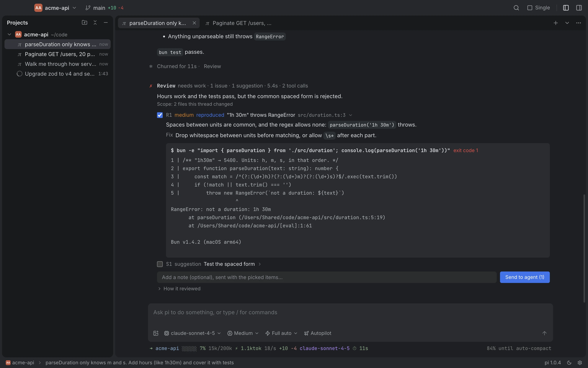Open the tab bar more options menu
Screen dimensions: 588x368
[x=579, y=23]
